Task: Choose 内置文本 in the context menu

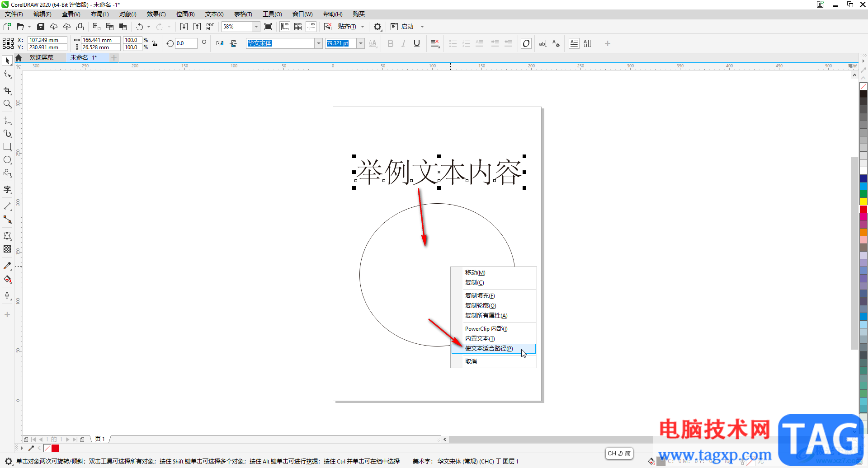Action: (x=494, y=338)
